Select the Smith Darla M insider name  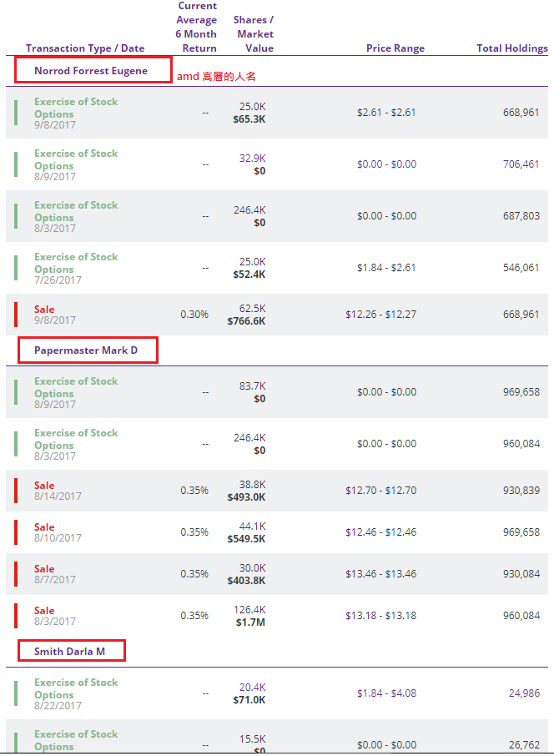[x=69, y=651]
